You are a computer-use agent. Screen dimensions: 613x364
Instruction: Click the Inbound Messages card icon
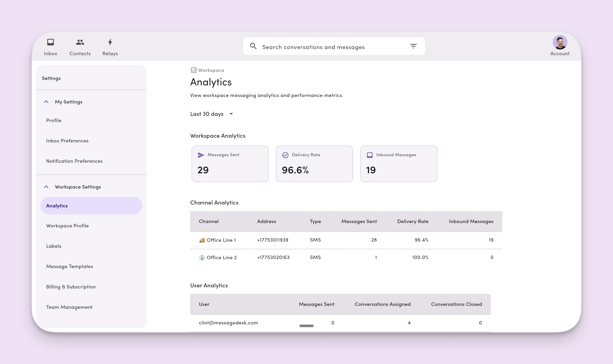[x=369, y=155]
